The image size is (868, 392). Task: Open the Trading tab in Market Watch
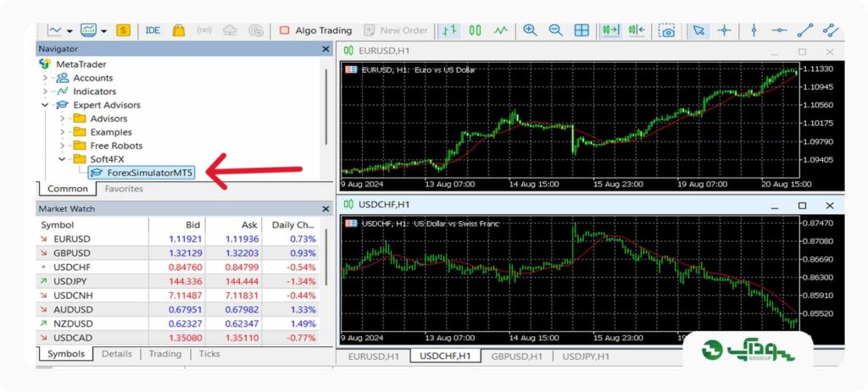coord(165,354)
